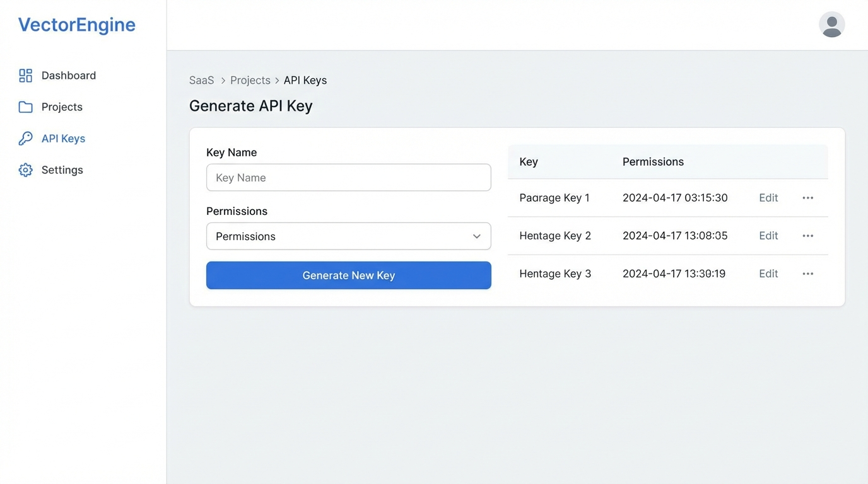The width and height of the screenshot is (868, 484).
Task: Click the timestamp 2024-04-17 03:15:30
Action: point(674,198)
